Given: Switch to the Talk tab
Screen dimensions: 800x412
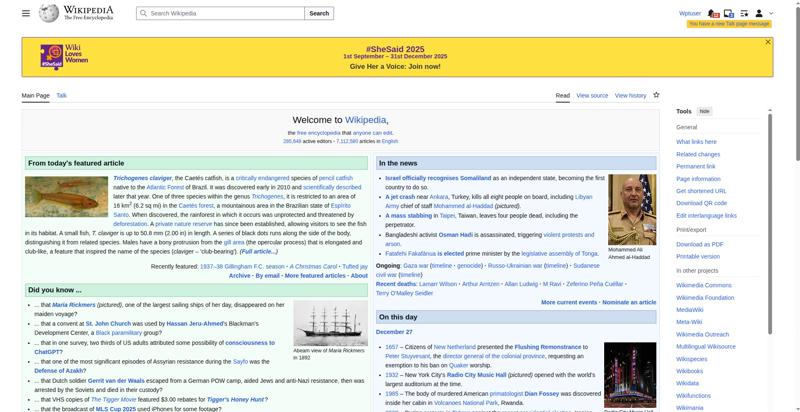Looking at the screenshot, I should pyautogui.click(x=61, y=95).
